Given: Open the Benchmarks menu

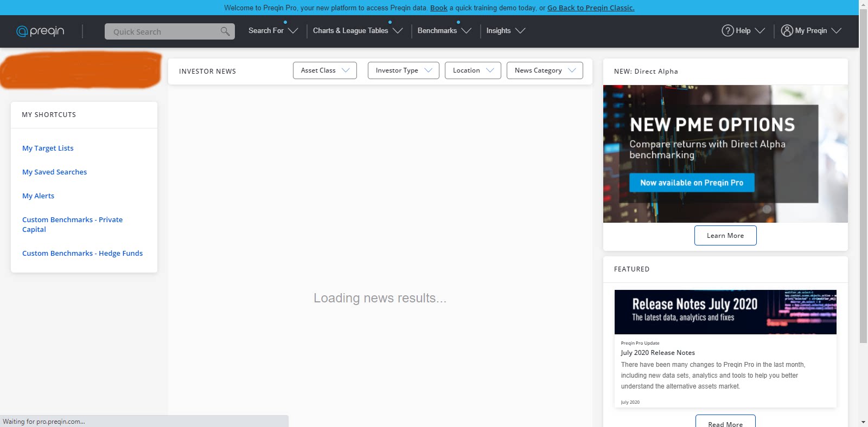Looking at the screenshot, I should click(437, 31).
